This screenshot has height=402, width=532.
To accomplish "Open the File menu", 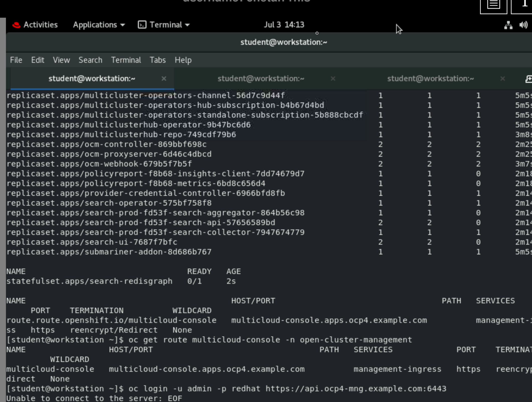I will [16, 60].
